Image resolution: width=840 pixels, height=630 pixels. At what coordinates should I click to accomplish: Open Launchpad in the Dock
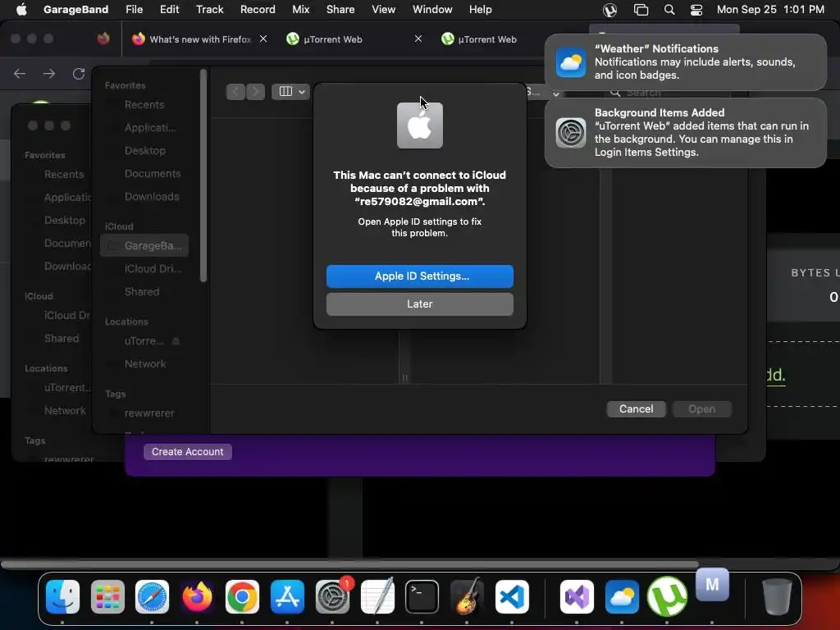[107, 596]
